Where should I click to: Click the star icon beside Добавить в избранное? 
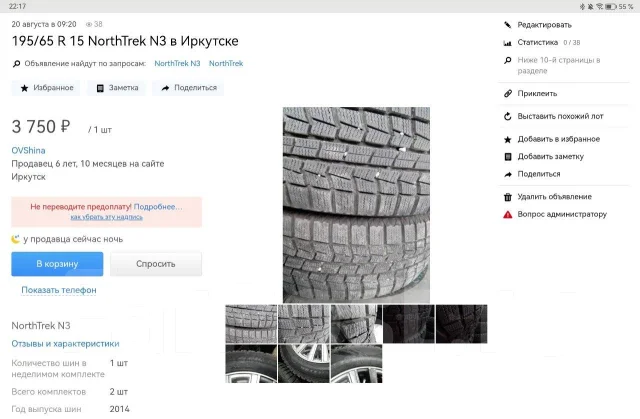coord(507,140)
